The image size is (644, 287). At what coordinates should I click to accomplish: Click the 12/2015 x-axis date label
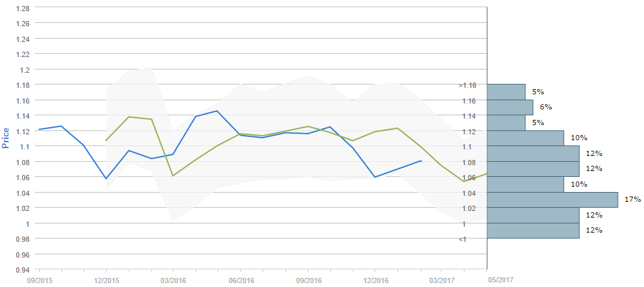click(x=106, y=280)
